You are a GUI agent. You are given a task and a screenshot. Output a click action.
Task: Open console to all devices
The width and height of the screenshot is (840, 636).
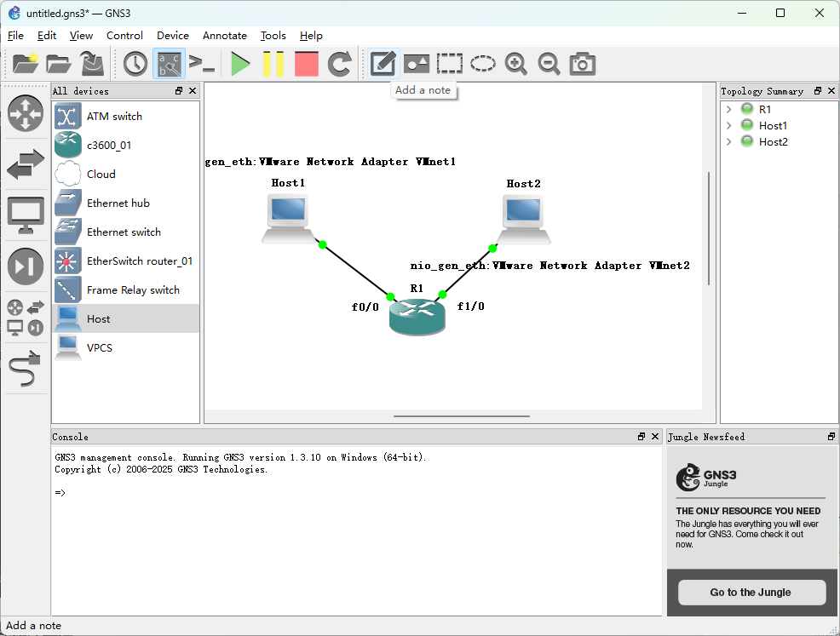[x=202, y=64]
